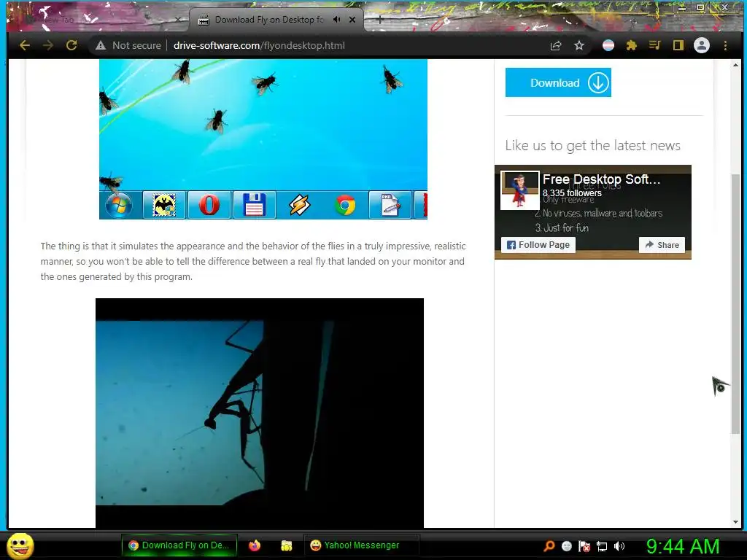
Task: Open the volume speaker tray icon
Action: (x=619, y=546)
